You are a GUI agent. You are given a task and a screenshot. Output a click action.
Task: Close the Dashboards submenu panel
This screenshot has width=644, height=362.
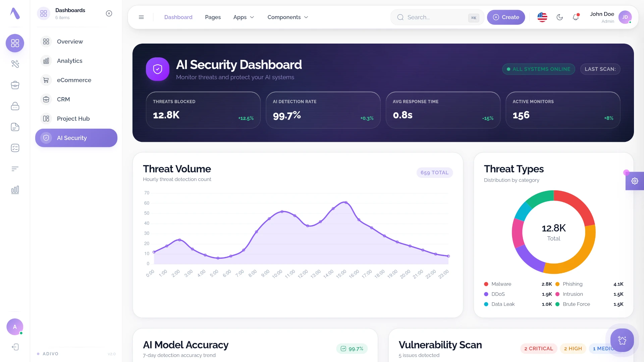coord(109,13)
